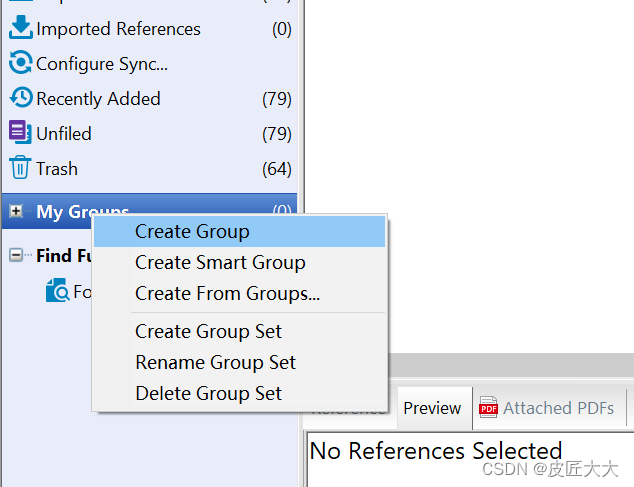Click the Configure Sync circular arrows icon
Image resolution: width=634 pixels, height=487 pixels.
point(20,62)
